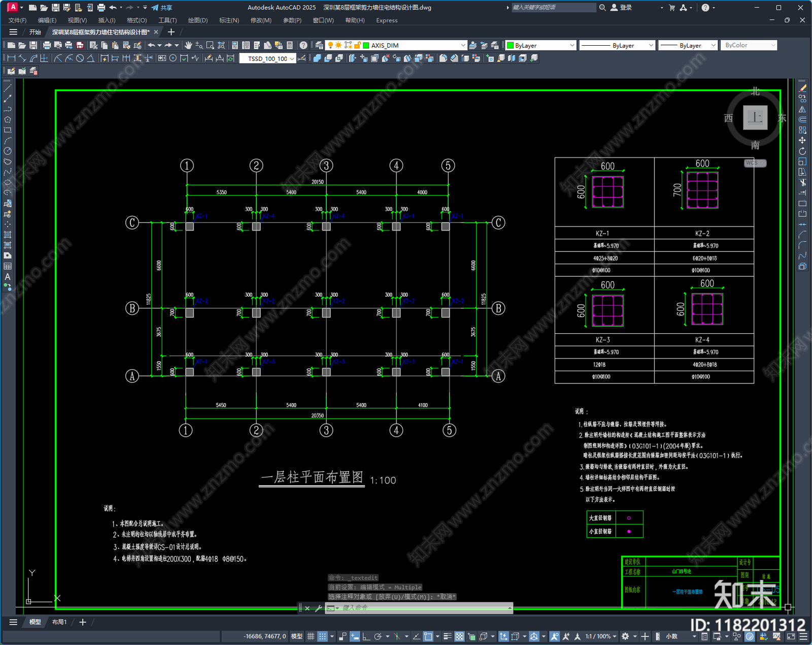Open the 修改(M) menu
Screen dimensions: 812x645
pyautogui.click(x=261, y=20)
